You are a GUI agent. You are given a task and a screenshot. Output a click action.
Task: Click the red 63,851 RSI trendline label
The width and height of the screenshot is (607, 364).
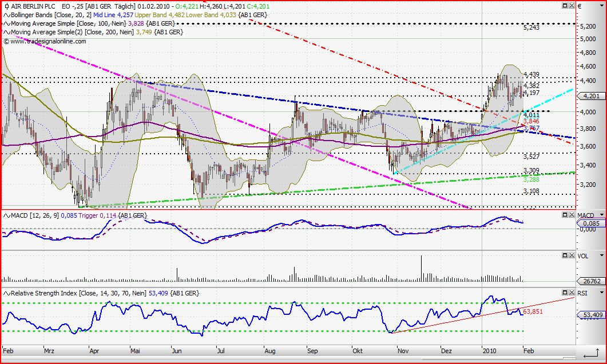click(533, 311)
